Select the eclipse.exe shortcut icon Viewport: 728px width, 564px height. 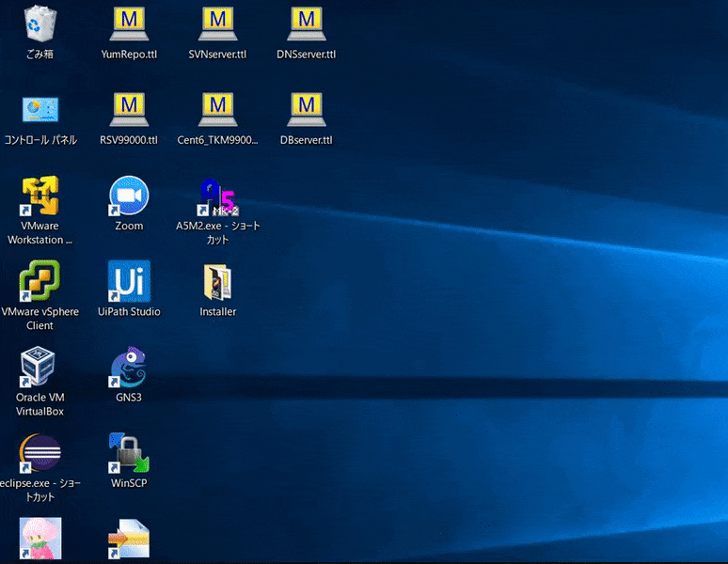40,453
